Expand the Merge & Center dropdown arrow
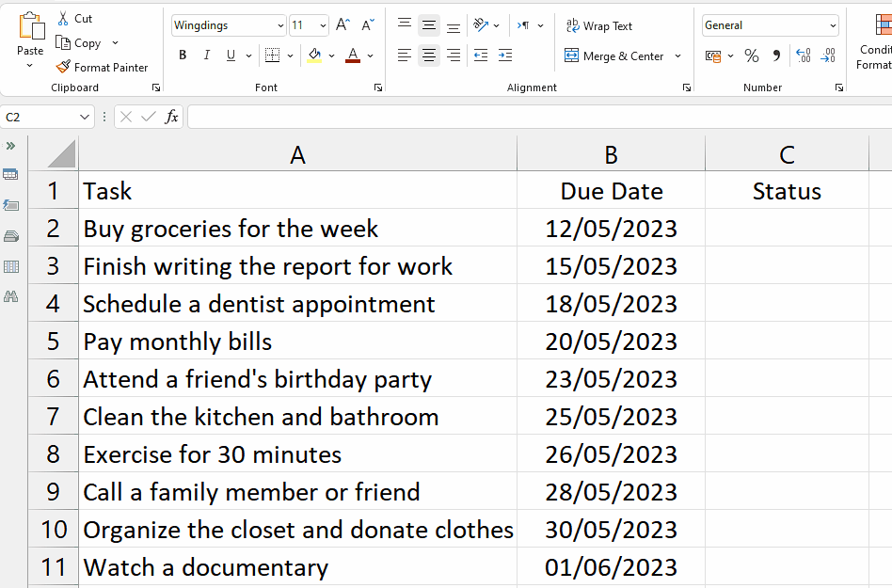The height and width of the screenshot is (588, 892). point(677,56)
